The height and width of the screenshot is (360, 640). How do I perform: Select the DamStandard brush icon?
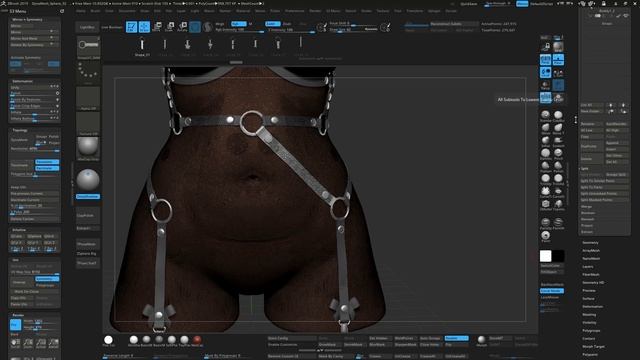pos(545,154)
